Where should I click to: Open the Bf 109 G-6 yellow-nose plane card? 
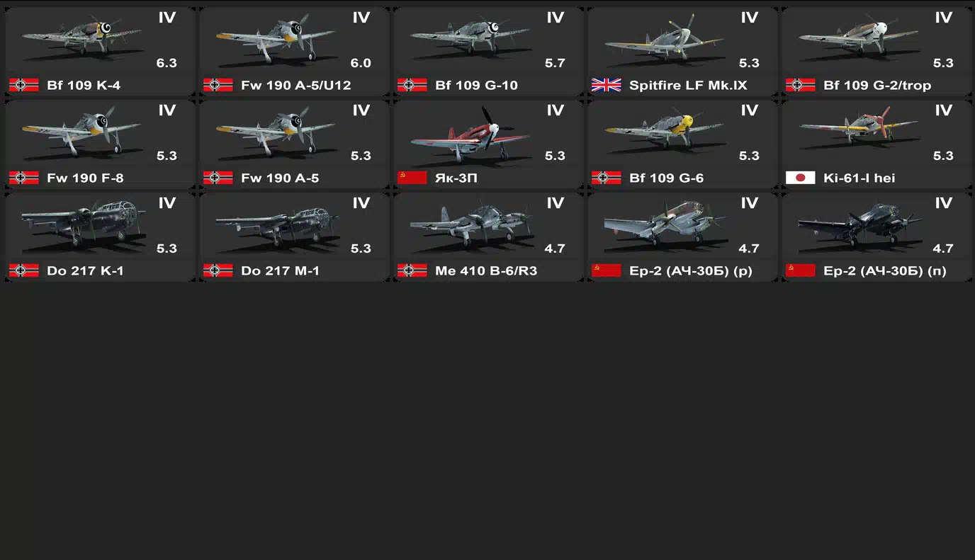click(682, 144)
